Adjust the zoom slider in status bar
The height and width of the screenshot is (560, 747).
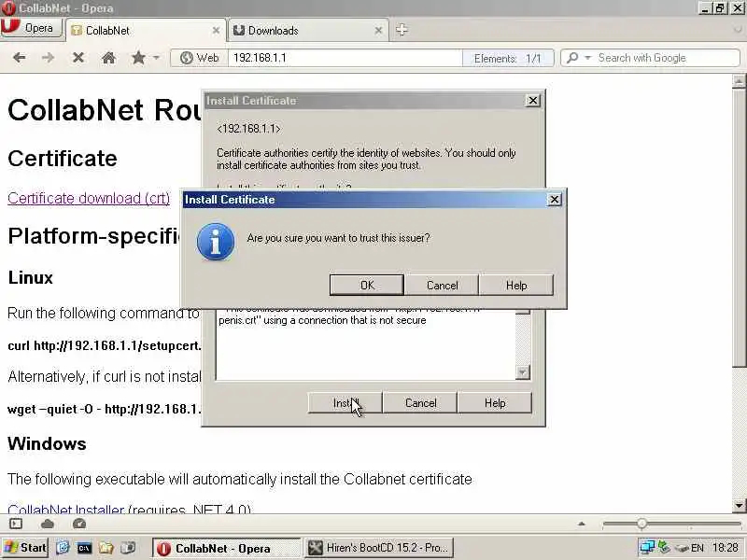641,524
